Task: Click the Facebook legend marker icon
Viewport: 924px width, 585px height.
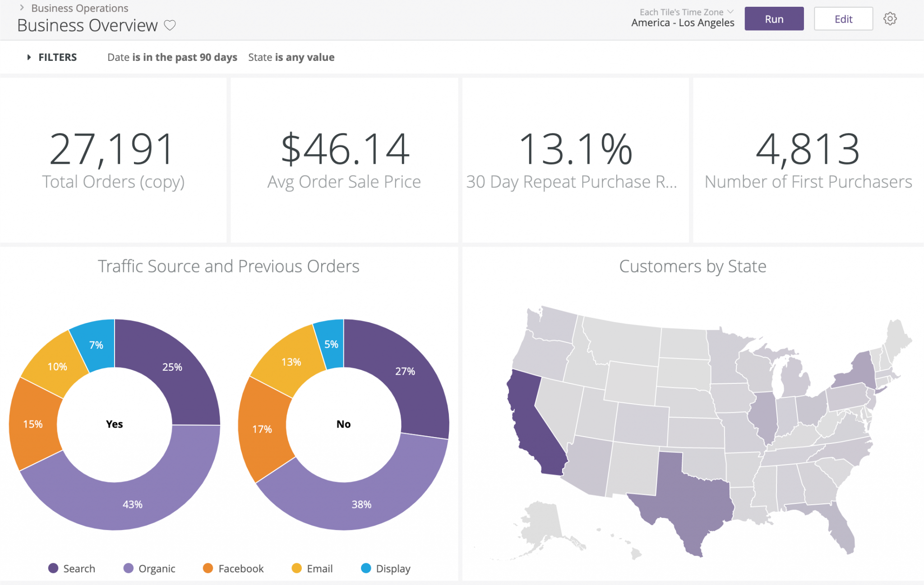Action: [208, 569]
